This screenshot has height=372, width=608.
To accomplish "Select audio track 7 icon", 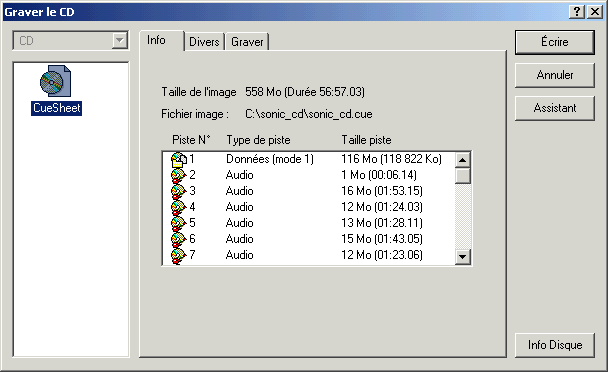I will point(178,255).
